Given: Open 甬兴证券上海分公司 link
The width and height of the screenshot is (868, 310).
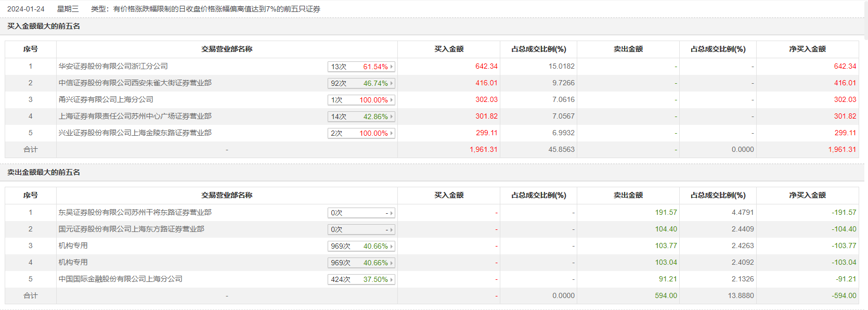Looking at the screenshot, I should 106,100.
